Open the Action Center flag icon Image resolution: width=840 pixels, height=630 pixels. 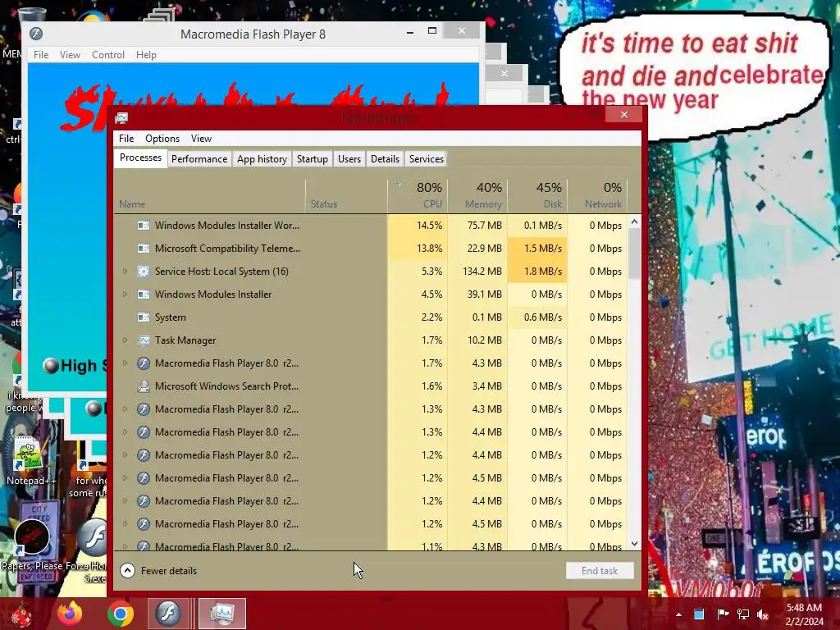pyautogui.click(x=722, y=614)
